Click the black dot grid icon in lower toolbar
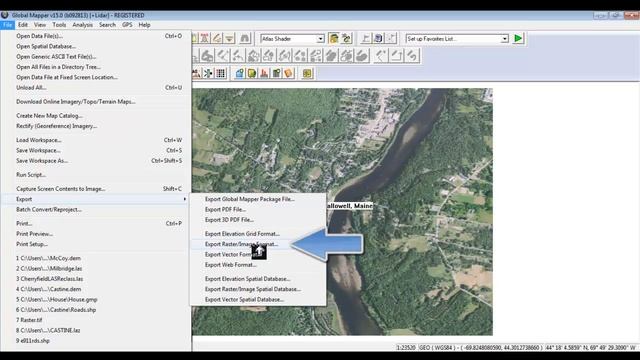The height and width of the screenshot is (360, 640). [220, 73]
